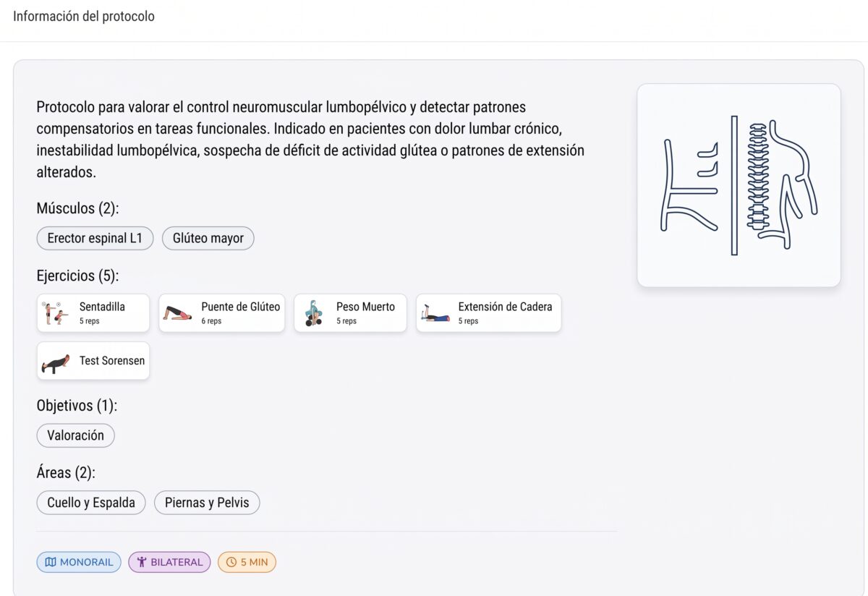
Task: Click the Puente de Glúteo exercise icon
Action: point(177,313)
